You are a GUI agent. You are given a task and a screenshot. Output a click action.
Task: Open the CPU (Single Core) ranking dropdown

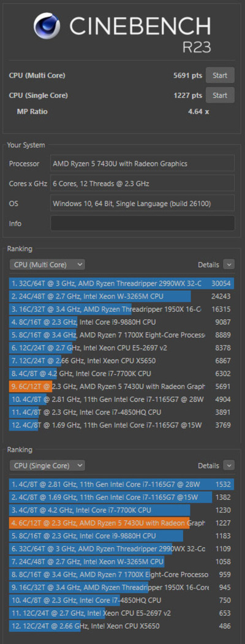tap(47, 465)
